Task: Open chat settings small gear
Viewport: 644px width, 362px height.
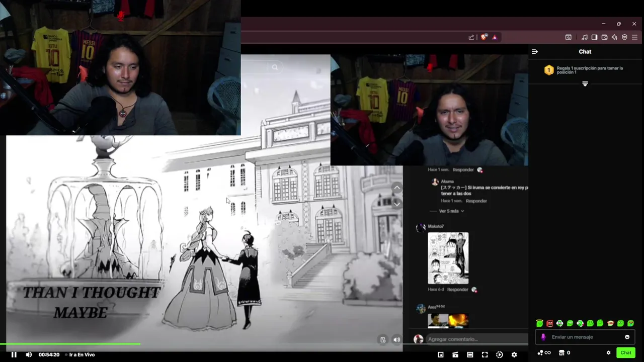Action: pyautogui.click(x=608, y=353)
